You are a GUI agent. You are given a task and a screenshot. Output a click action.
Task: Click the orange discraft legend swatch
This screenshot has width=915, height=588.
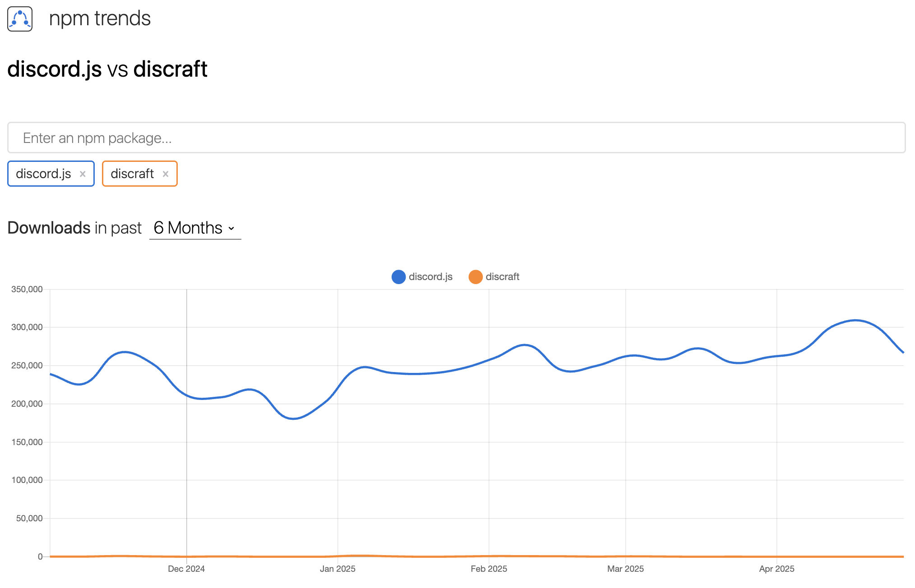(476, 277)
